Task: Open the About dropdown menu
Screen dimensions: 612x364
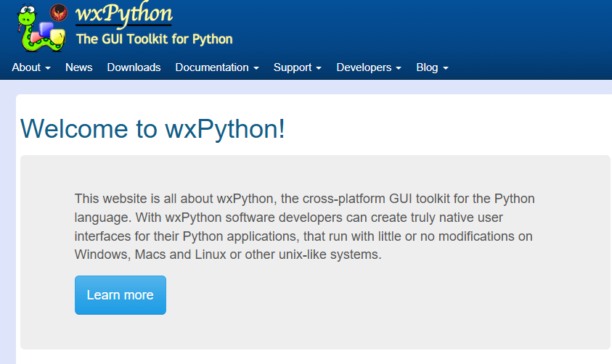Action: (x=31, y=67)
